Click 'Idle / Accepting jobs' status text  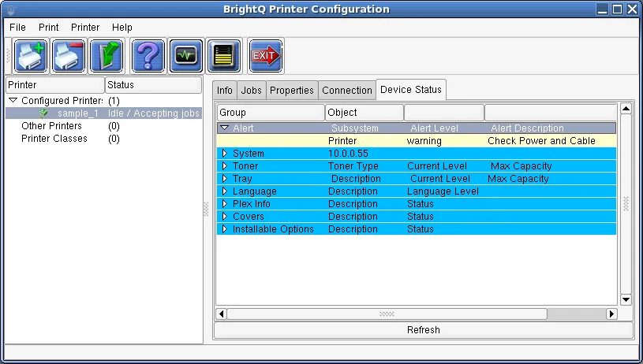click(153, 113)
